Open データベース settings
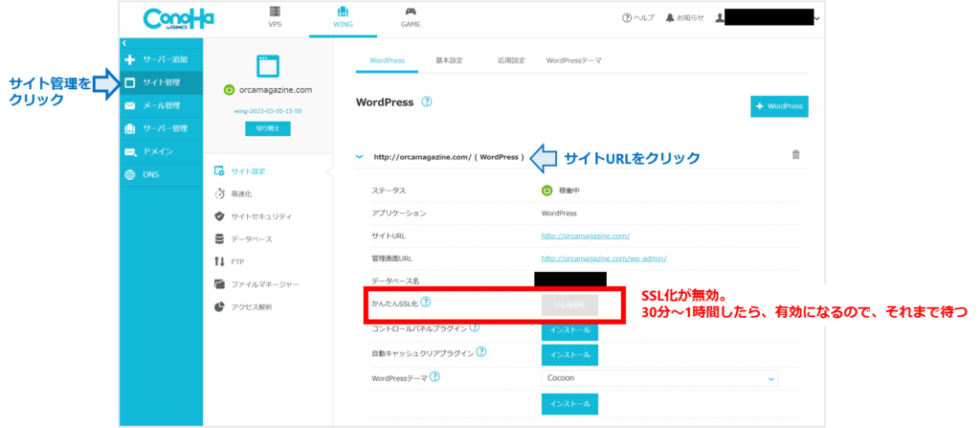980x428 pixels. pyautogui.click(x=252, y=239)
